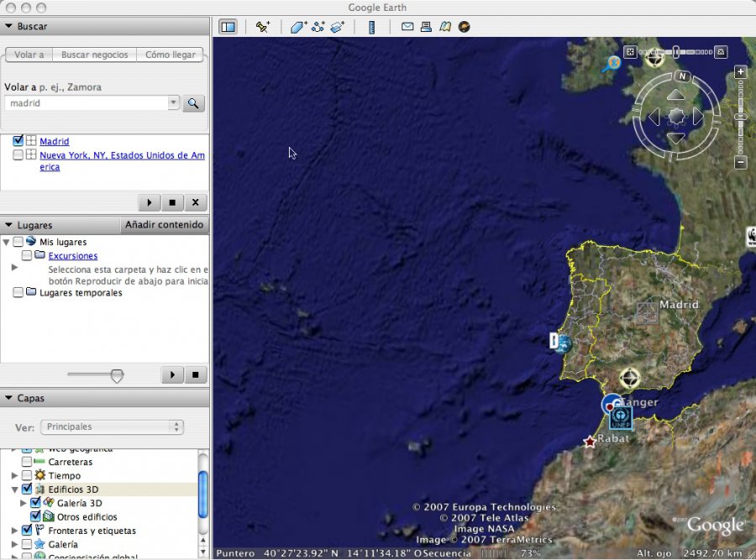Check the Nueva York result checkbox
The width and height of the screenshot is (756, 560).
[18, 154]
